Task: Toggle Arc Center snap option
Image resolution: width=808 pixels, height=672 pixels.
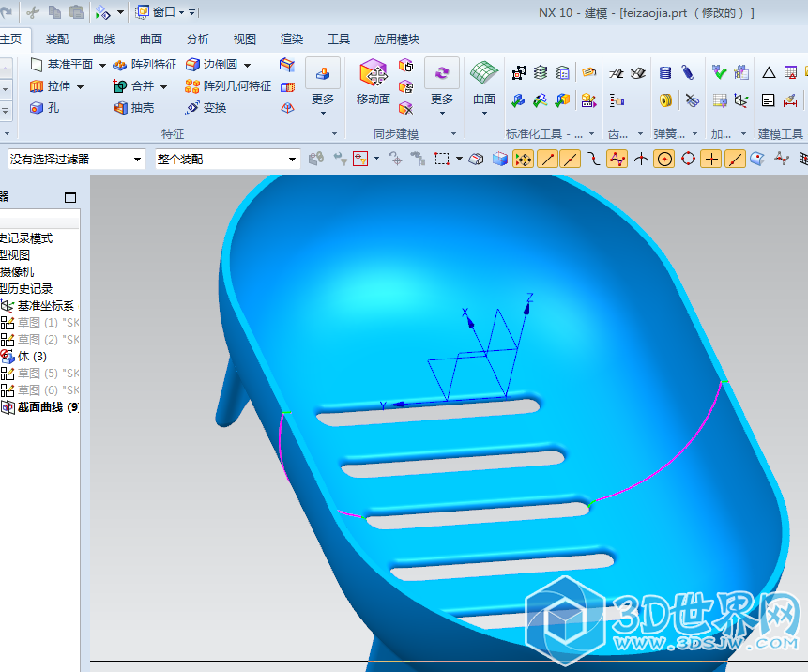Action: click(x=664, y=160)
